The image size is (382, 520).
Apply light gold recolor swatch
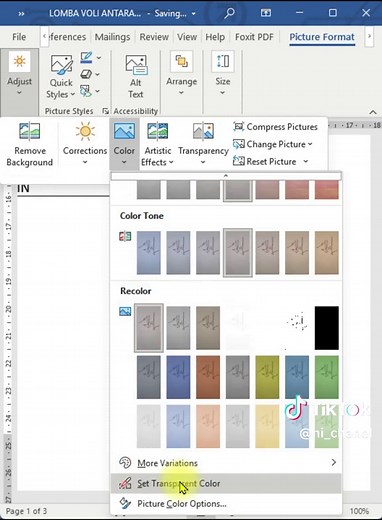point(267,426)
